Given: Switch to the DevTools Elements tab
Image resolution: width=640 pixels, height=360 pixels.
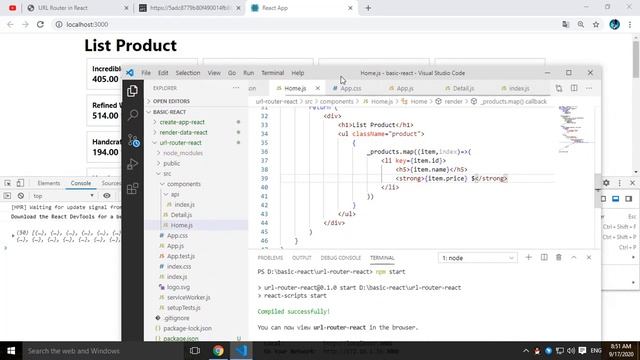Looking at the screenshot, I should coord(49,183).
